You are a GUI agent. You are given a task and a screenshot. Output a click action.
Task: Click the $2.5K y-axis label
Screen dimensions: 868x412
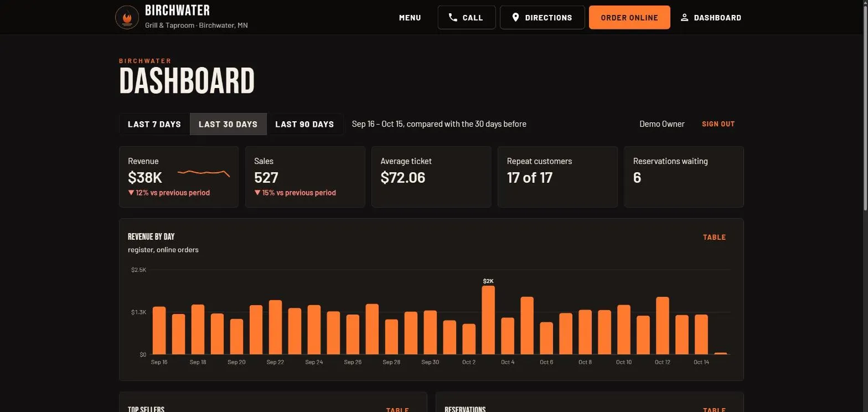tap(139, 270)
